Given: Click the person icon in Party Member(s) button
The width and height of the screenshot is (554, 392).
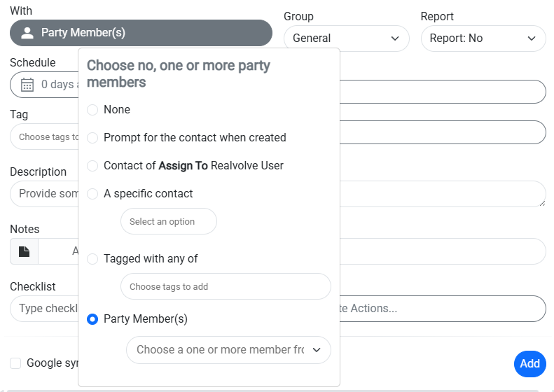Looking at the screenshot, I should pyautogui.click(x=27, y=33).
